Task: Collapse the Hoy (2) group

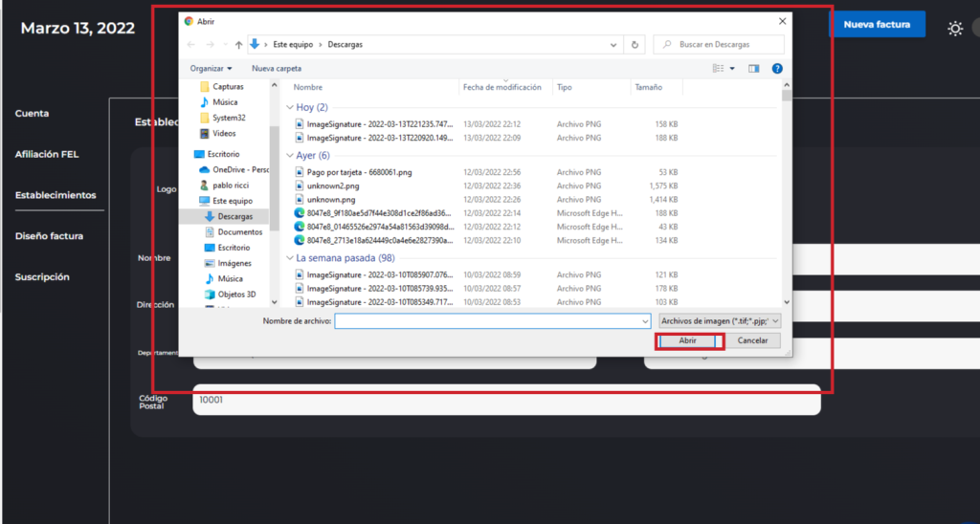Action: coord(290,108)
